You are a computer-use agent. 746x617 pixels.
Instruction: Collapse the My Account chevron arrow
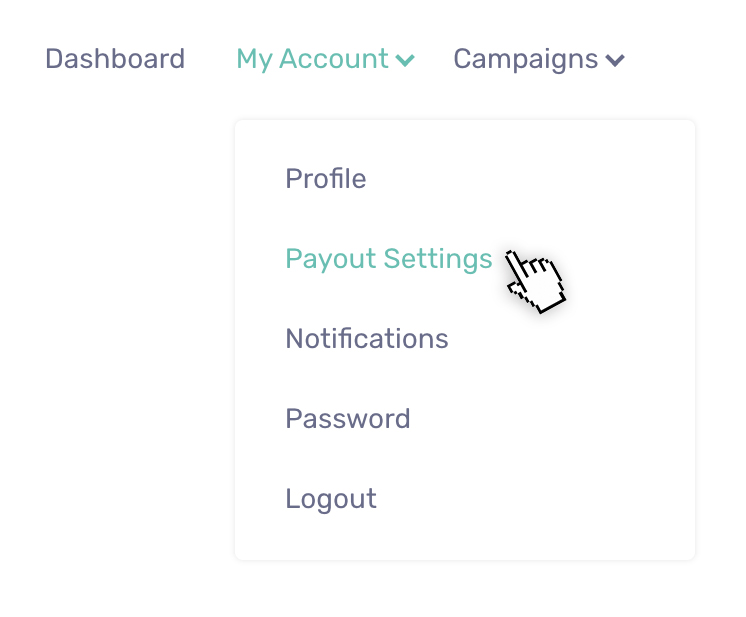coord(405,60)
